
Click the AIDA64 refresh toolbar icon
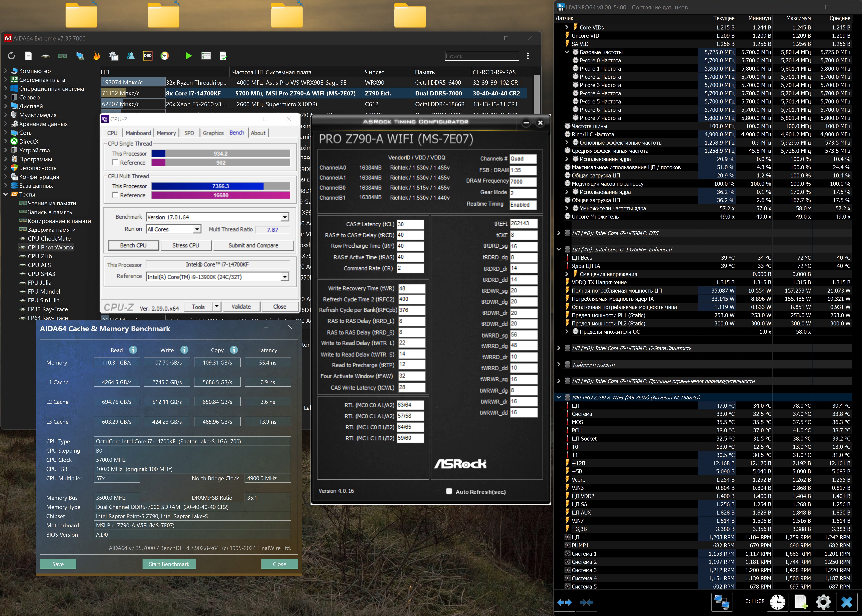point(11,56)
